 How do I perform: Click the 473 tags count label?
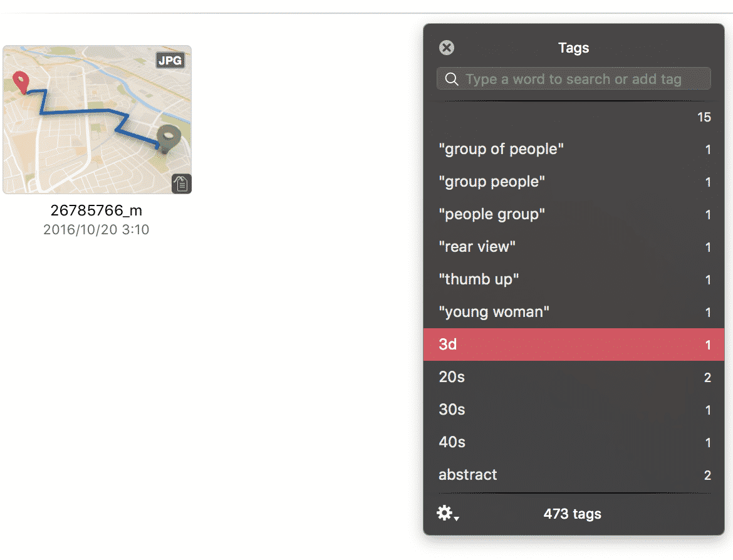(x=573, y=514)
